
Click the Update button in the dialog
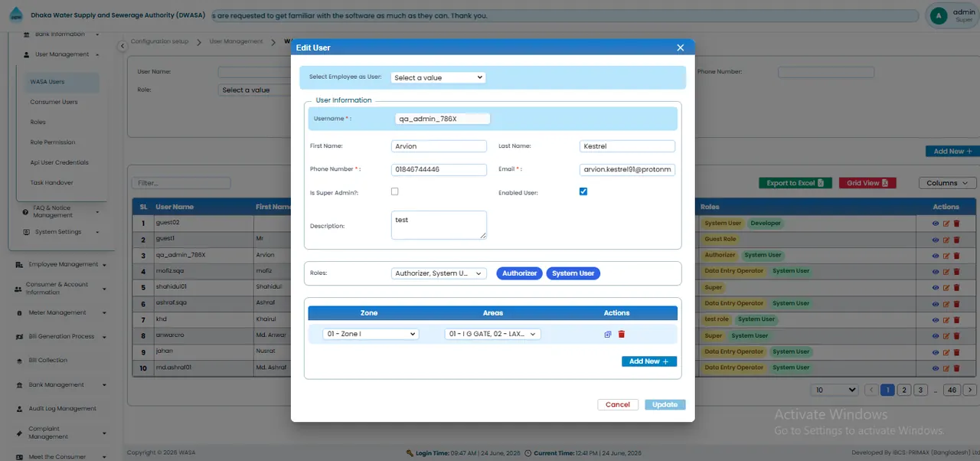(665, 404)
